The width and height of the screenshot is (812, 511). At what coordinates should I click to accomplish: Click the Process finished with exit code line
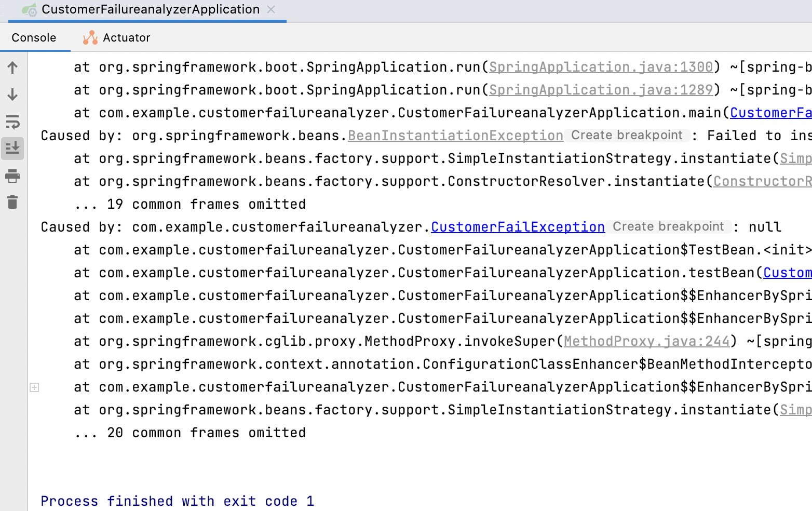[177, 501]
